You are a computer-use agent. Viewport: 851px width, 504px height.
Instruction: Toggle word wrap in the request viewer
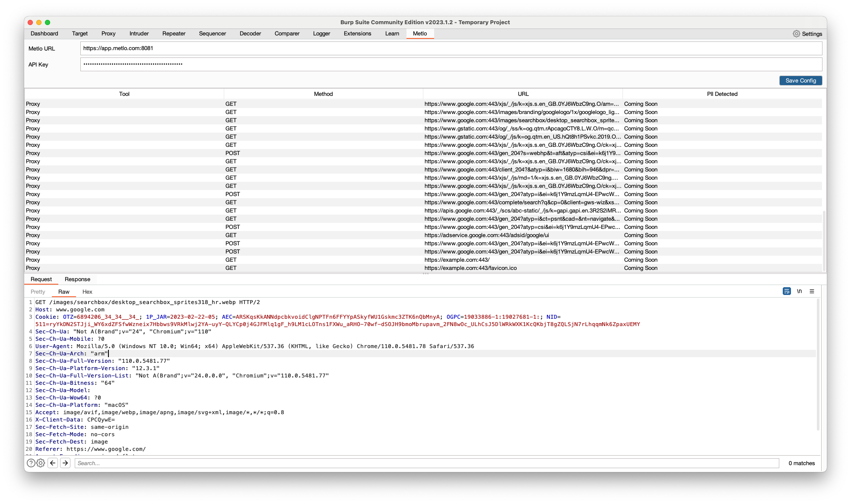click(x=786, y=291)
